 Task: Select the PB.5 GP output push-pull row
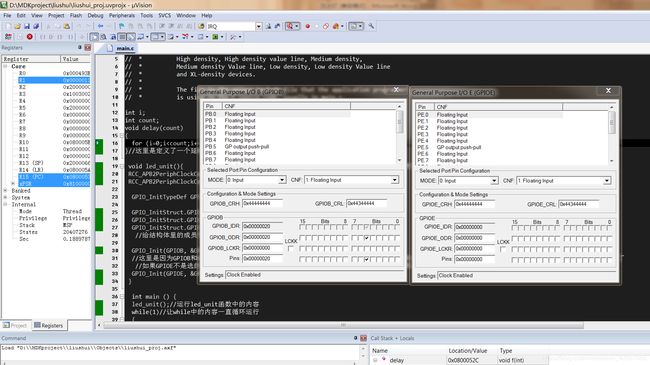tap(276, 147)
